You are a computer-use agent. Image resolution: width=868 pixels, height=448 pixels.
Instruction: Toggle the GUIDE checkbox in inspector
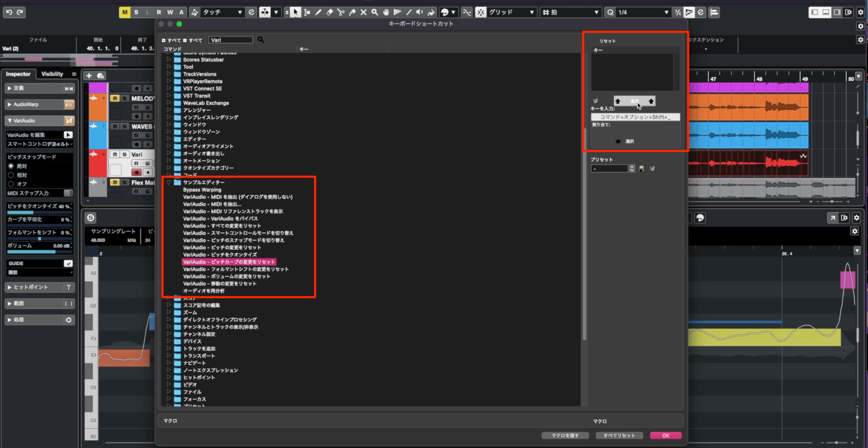68,263
